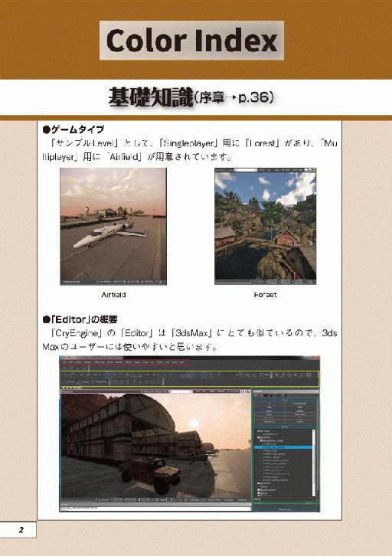
Task: Select the first tab icon of the RollupBar panel
Action: [x=256, y=395]
